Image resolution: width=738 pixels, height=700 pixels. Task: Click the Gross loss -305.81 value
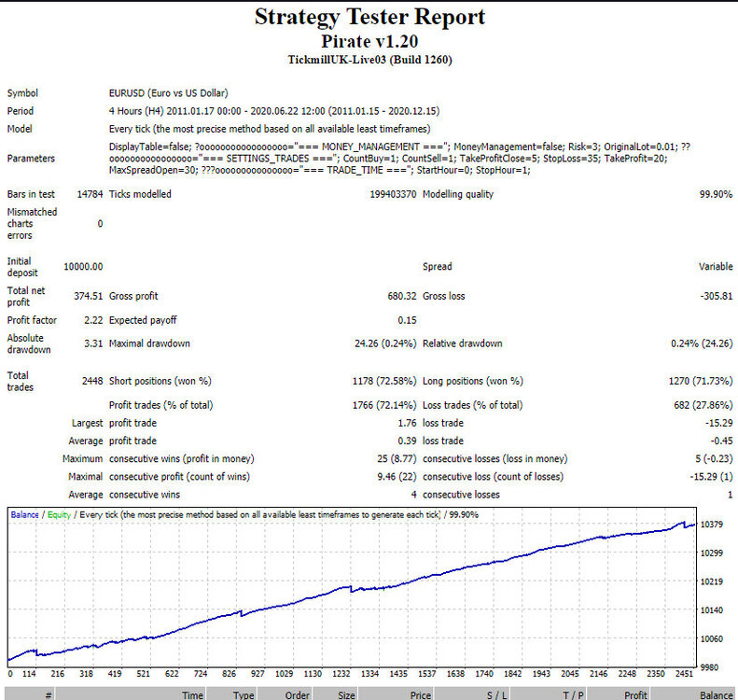click(716, 296)
